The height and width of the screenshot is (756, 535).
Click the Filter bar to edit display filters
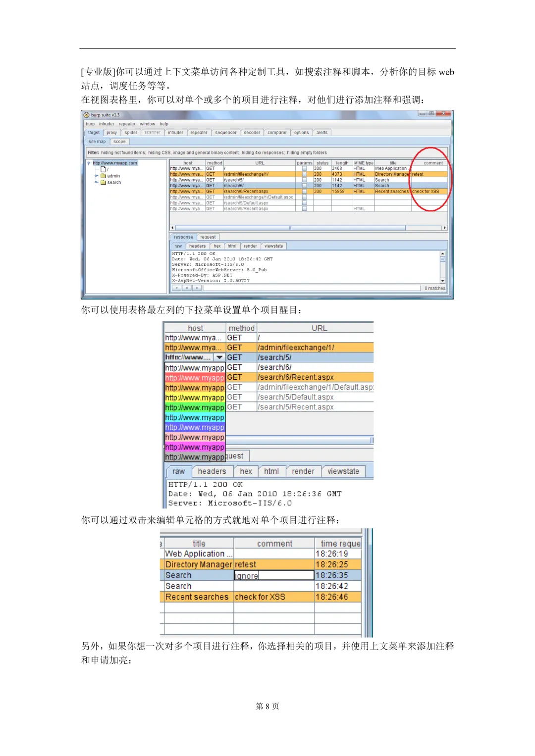[267, 152]
